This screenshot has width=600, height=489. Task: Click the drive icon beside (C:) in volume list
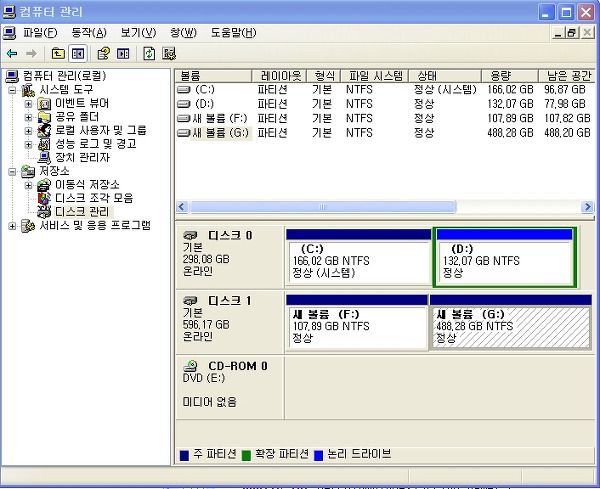[x=184, y=90]
